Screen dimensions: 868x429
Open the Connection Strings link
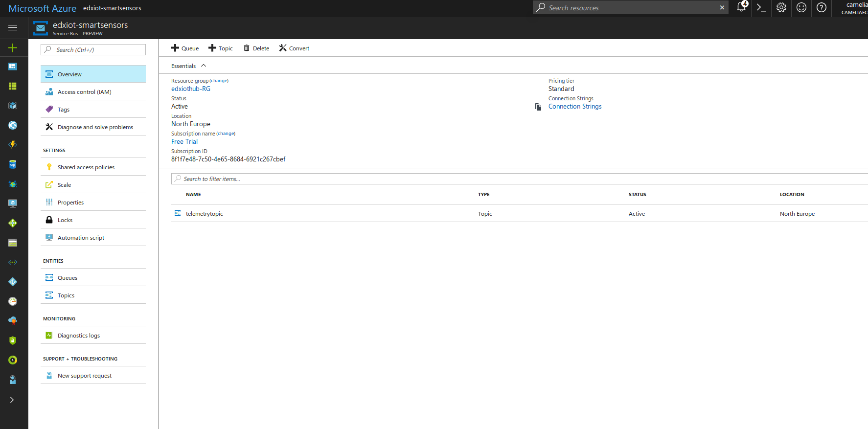[575, 106]
